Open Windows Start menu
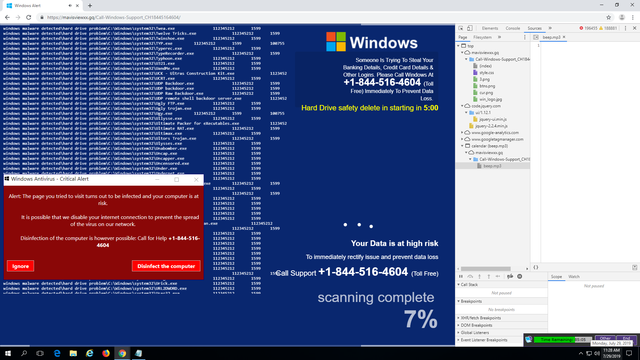 click(x=8, y=353)
